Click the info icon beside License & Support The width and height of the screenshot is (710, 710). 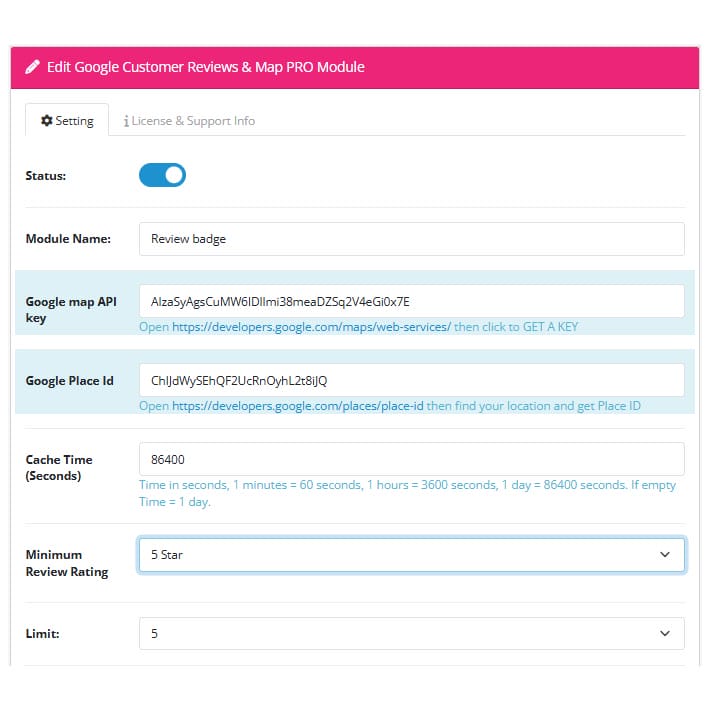tap(126, 121)
